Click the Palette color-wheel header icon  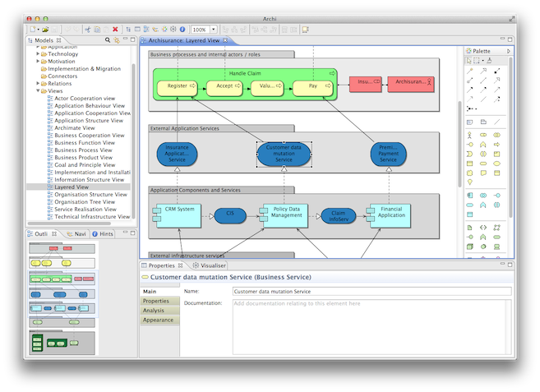click(468, 51)
